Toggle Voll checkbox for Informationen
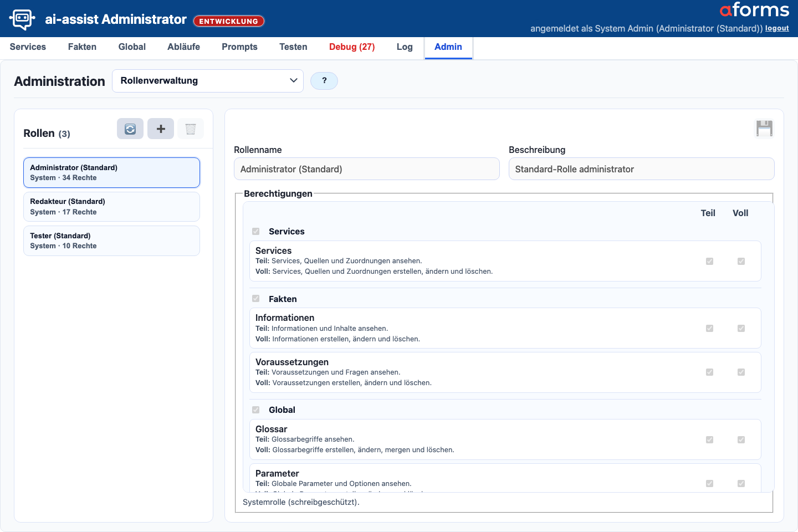 coord(741,329)
